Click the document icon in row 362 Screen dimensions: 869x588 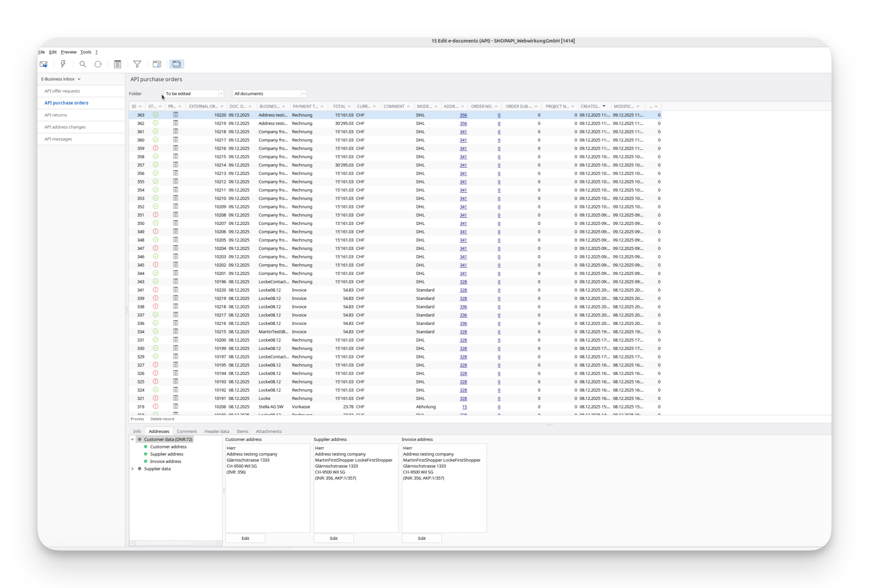[x=175, y=123]
